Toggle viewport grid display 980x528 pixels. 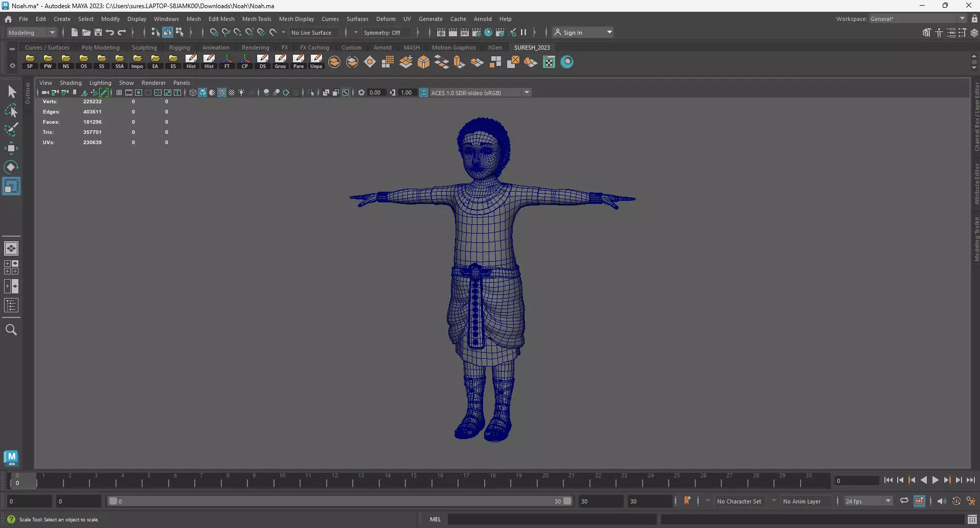click(119, 93)
